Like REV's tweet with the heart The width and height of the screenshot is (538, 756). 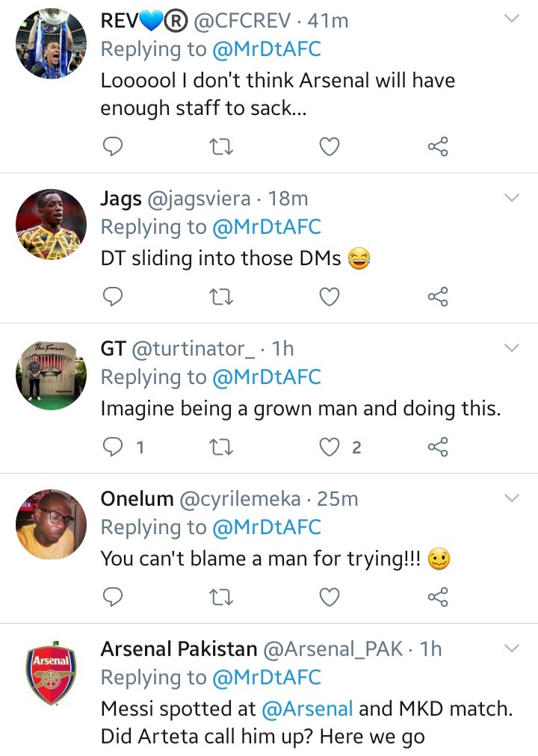coord(330,147)
